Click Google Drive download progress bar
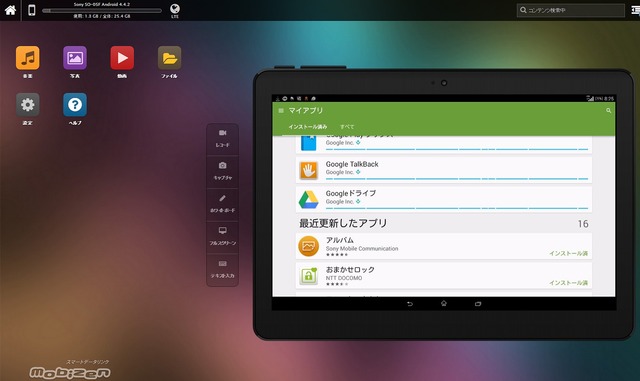Screen dimensions: 640x381 [457, 208]
